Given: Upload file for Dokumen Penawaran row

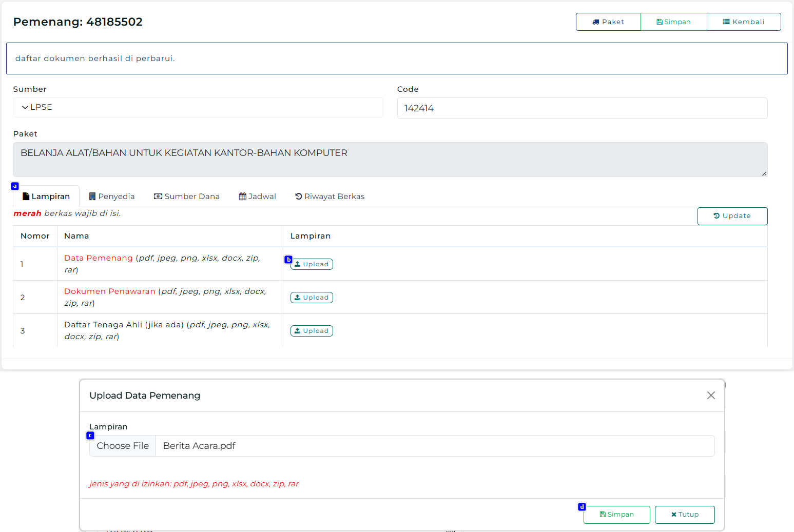Looking at the screenshot, I should click(312, 298).
